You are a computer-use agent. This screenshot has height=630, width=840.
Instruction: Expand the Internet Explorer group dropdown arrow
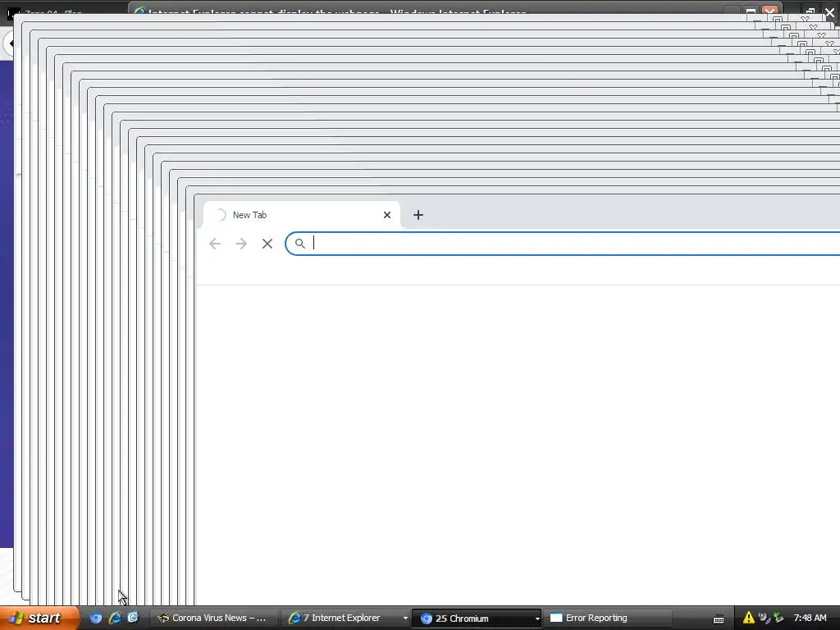coord(405,619)
